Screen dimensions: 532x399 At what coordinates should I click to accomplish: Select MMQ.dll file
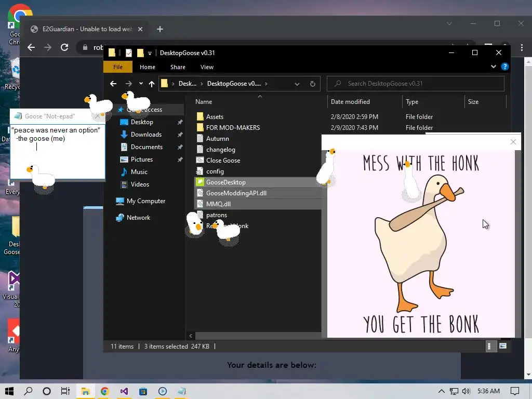[x=218, y=204]
